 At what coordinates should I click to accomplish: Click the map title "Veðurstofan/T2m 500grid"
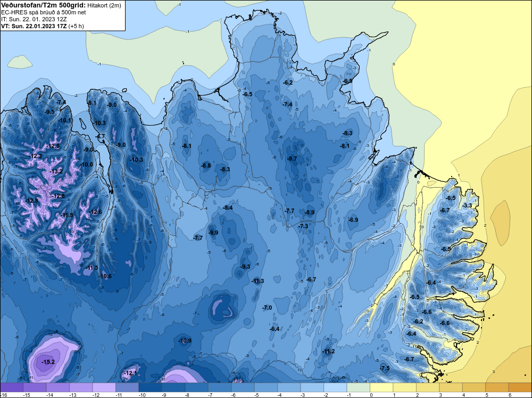(43, 5)
